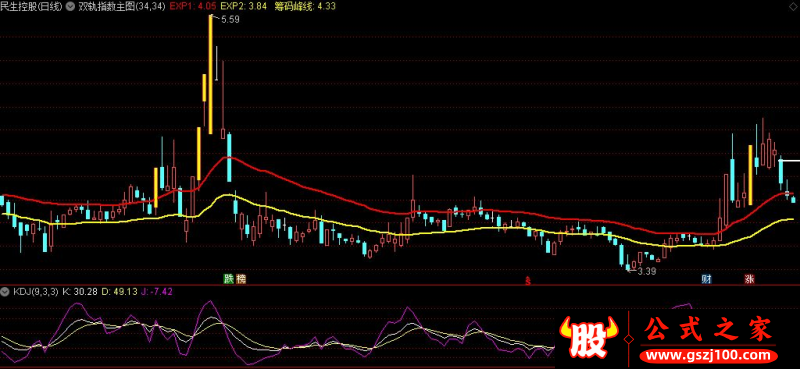Viewport: 800px width, 369px height.
Task: Click the 公式之家 site title
Action: [709, 330]
